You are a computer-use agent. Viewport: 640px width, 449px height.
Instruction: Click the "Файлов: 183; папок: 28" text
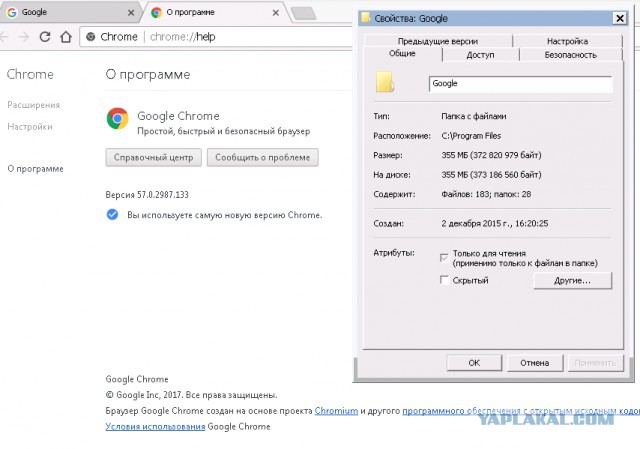[486, 194]
